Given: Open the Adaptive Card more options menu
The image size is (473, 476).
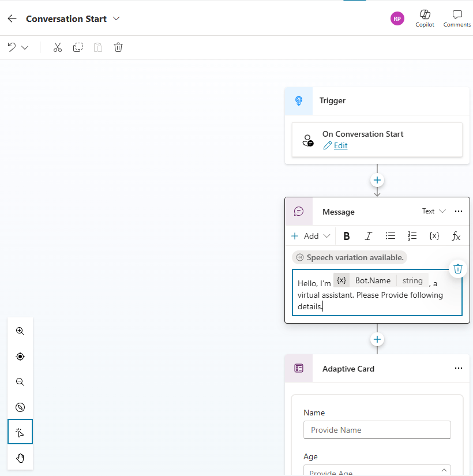Looking at the screenshot, I should 459,368.
